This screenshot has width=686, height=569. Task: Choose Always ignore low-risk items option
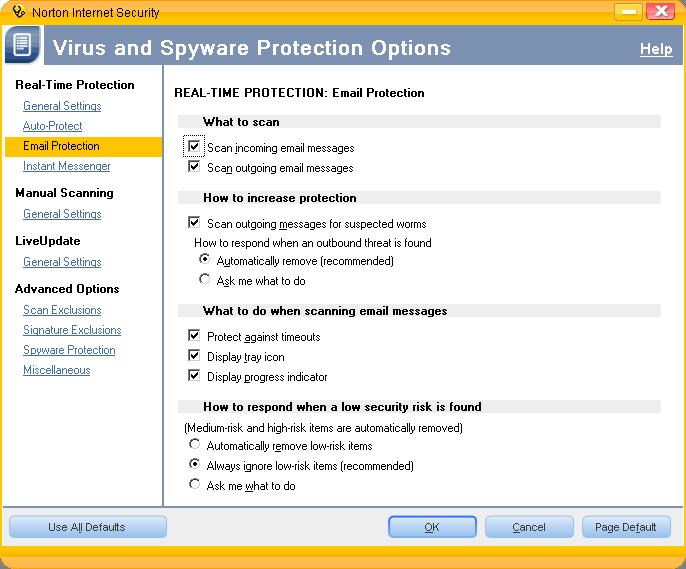pyautogui.click(x=195, y=465)
